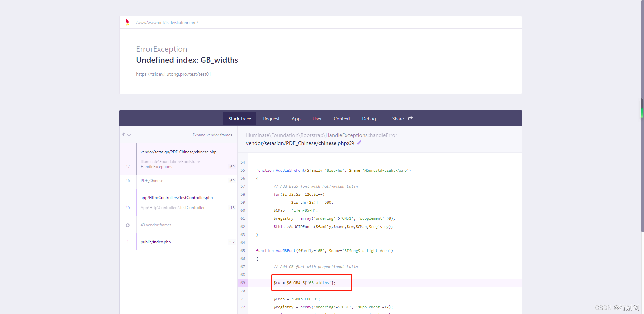The image size is (644, 314).
Task: Open the 'Expand vendor frames' link
Action: point(212,135)
